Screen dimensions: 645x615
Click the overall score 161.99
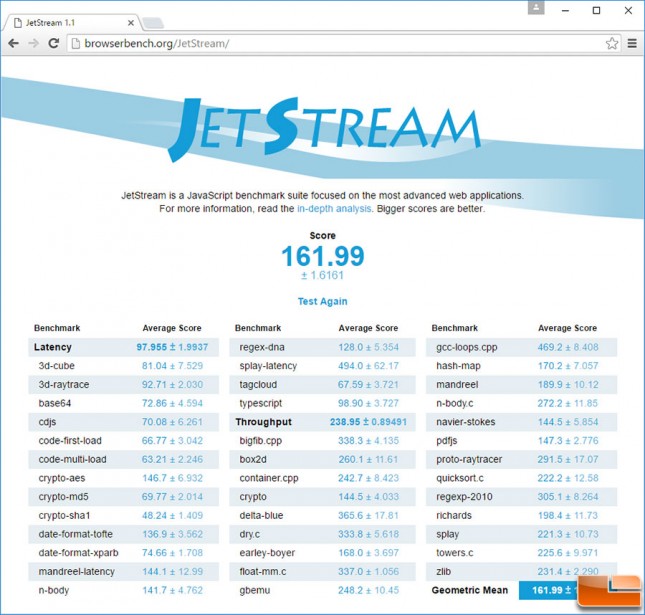[x=323, y=256]
